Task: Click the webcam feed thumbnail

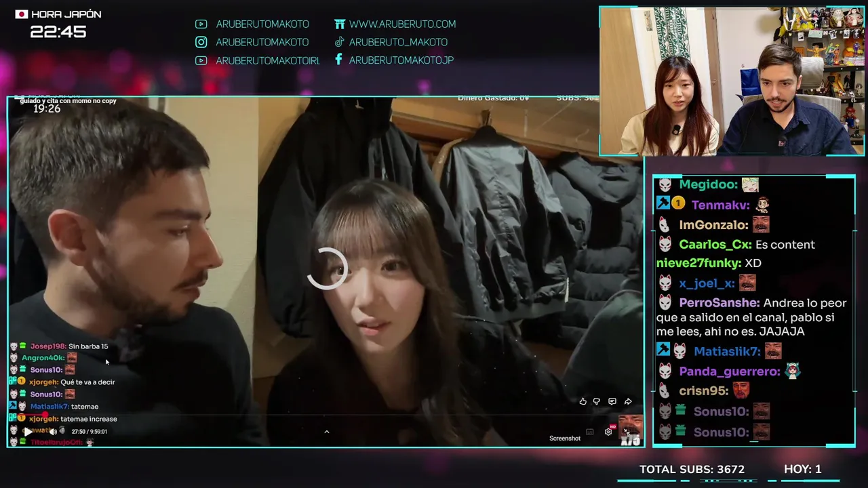Action: tap(732, 81)
